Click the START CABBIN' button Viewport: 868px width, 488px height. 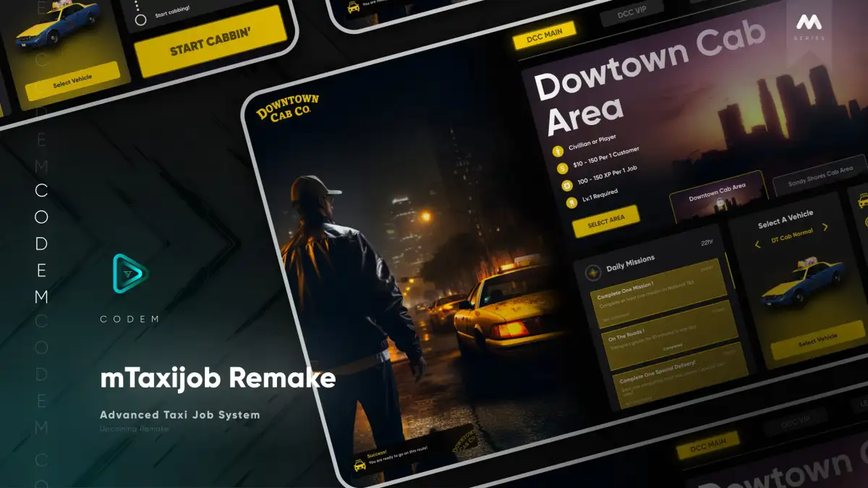(x=211, y=41)
